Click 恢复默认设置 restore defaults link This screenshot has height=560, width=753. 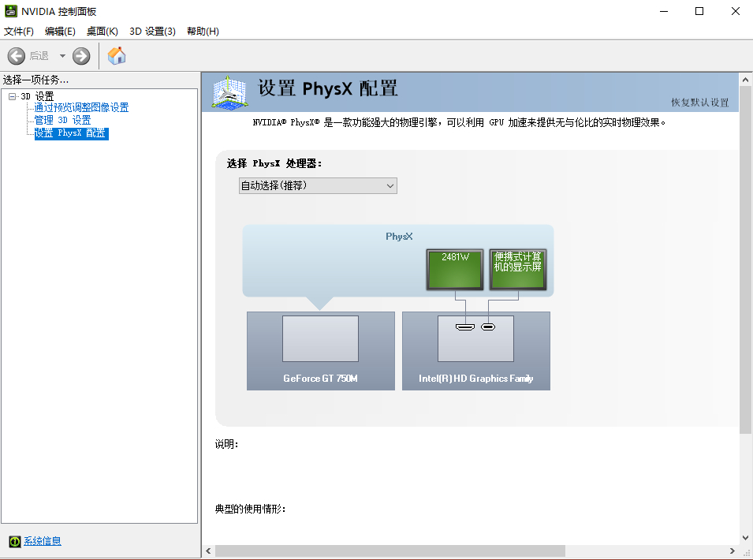tap(699, 103)
